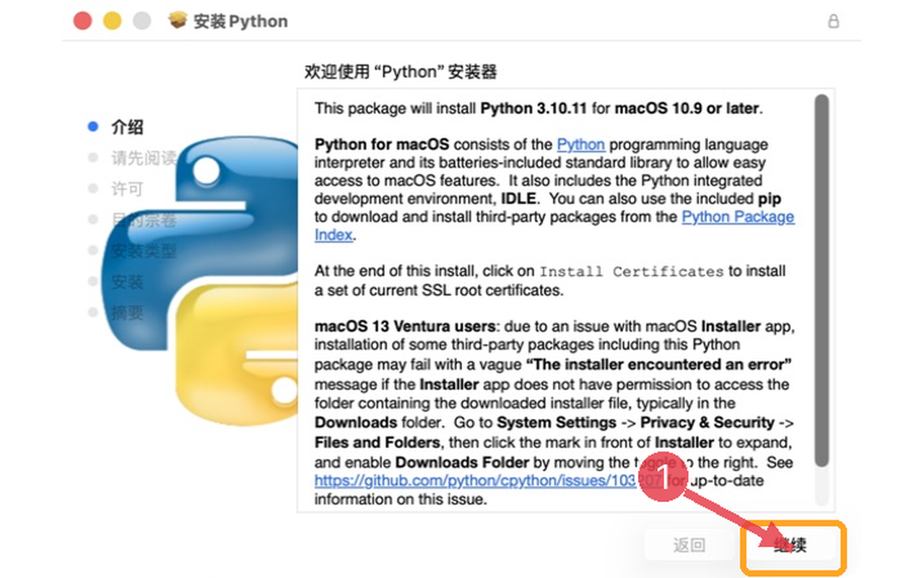Viewport: 924px width, 578px height.
Task: Select the 目的宗卷 step in the sidebar
Action: click(144, 220)
